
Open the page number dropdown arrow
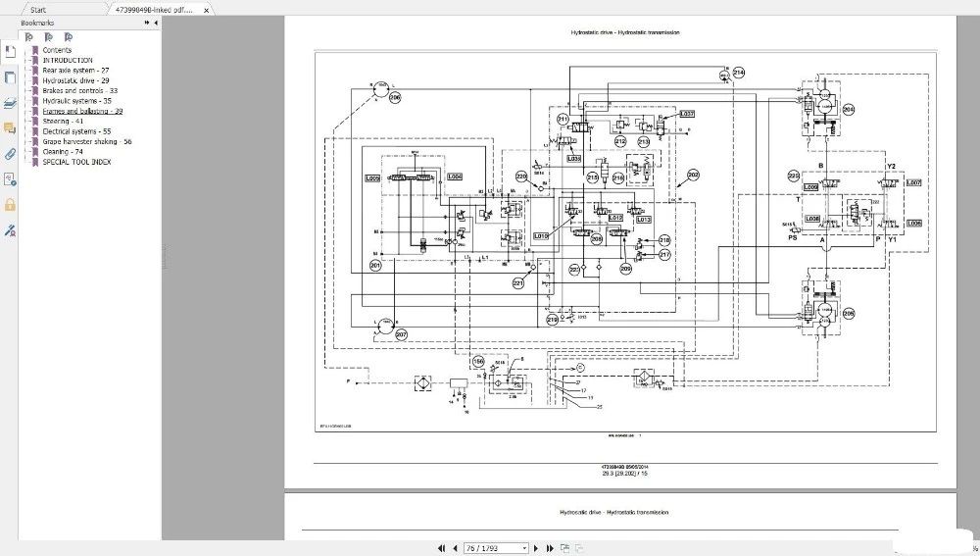524,548
